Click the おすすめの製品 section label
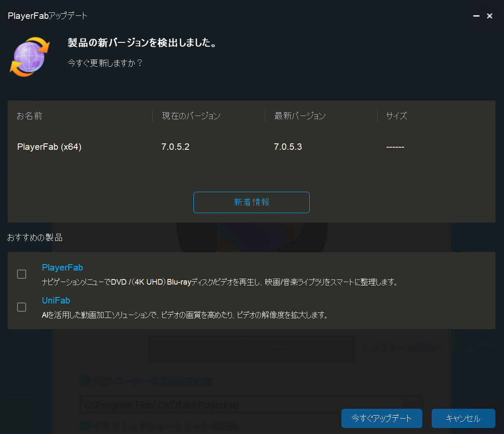 pyautogui.click(x=35, y=237)
